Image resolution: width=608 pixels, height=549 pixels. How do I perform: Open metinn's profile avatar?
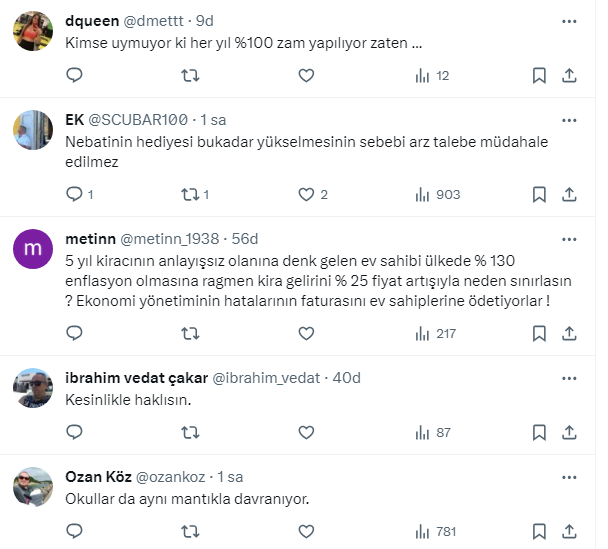tap(33, 249)
